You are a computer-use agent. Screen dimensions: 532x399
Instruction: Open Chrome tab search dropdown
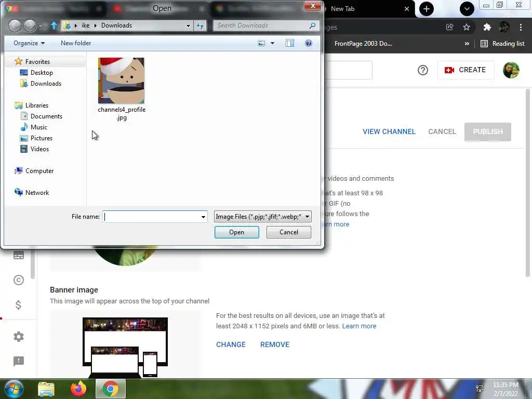click(467, 9)
